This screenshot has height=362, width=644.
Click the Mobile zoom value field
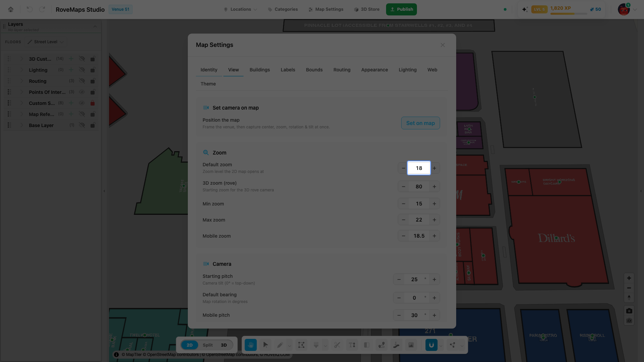(419, 236)
